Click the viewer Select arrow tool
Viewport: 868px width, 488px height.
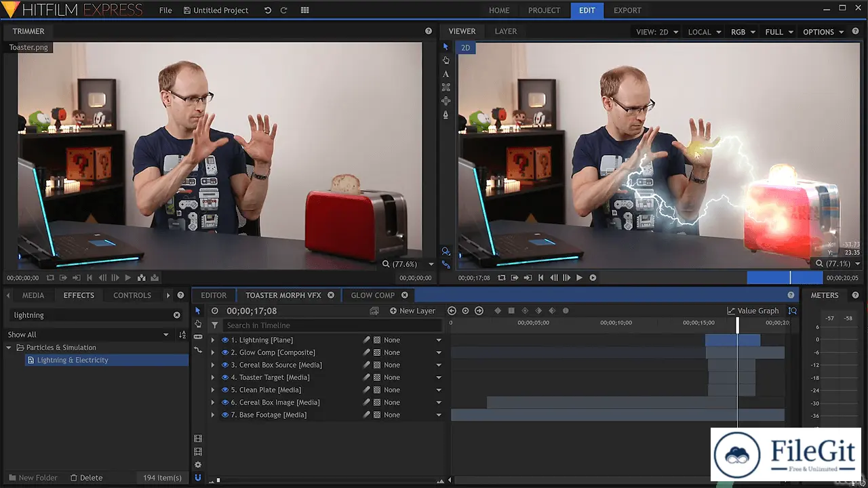tap(446, 47)
